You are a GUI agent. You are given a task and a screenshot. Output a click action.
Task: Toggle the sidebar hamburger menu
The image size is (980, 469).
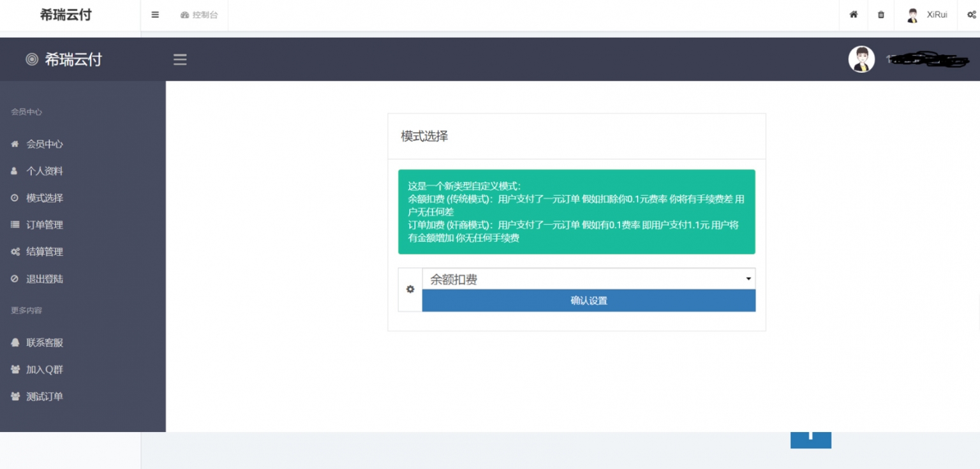tap(180, 59)
